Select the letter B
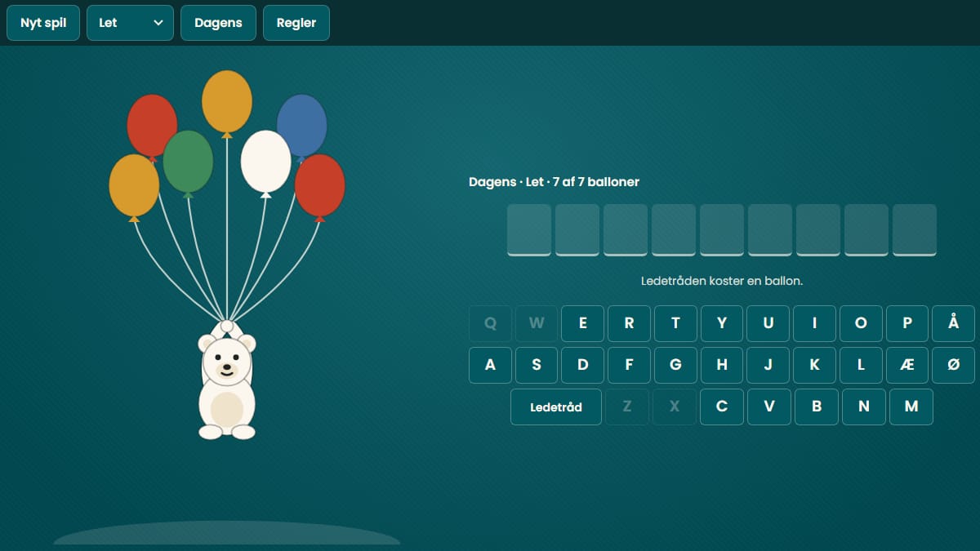Image resolution: width=980 pixels, height=551 pixels. (x=817, y=407)
